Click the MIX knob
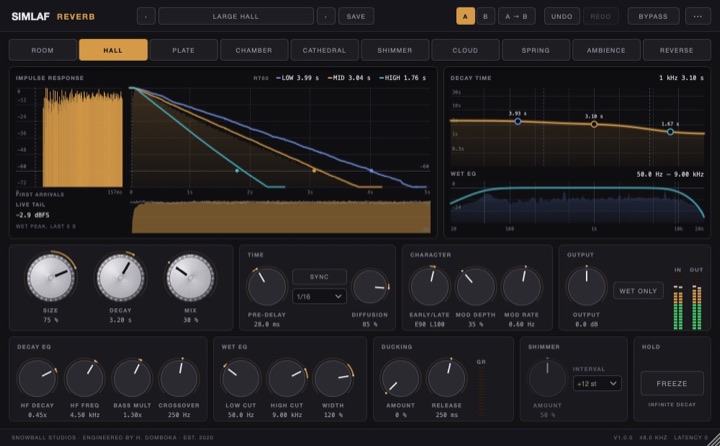720x446 pixels. coord(190,277)
